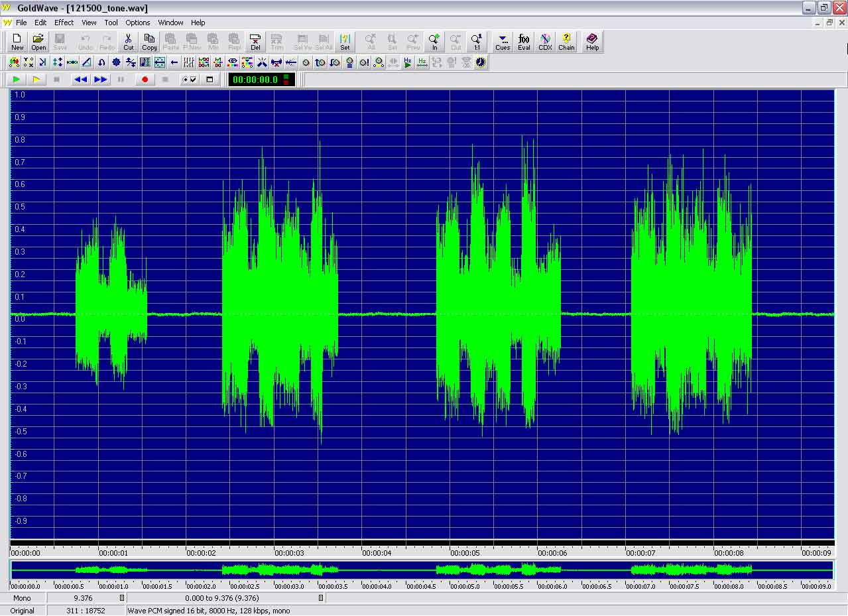Click timeline label 00:00:05
The width and height of the screenshot is (848, 616).
(465, 553)
